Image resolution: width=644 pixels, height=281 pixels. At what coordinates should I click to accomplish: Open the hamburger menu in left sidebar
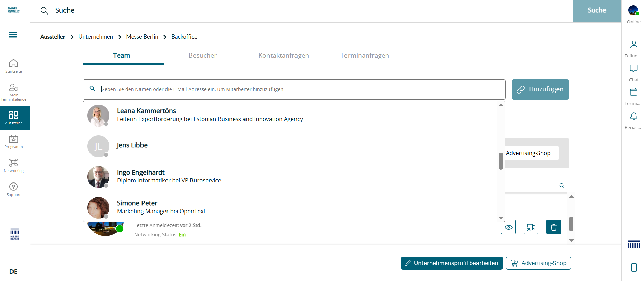(13, 35)
